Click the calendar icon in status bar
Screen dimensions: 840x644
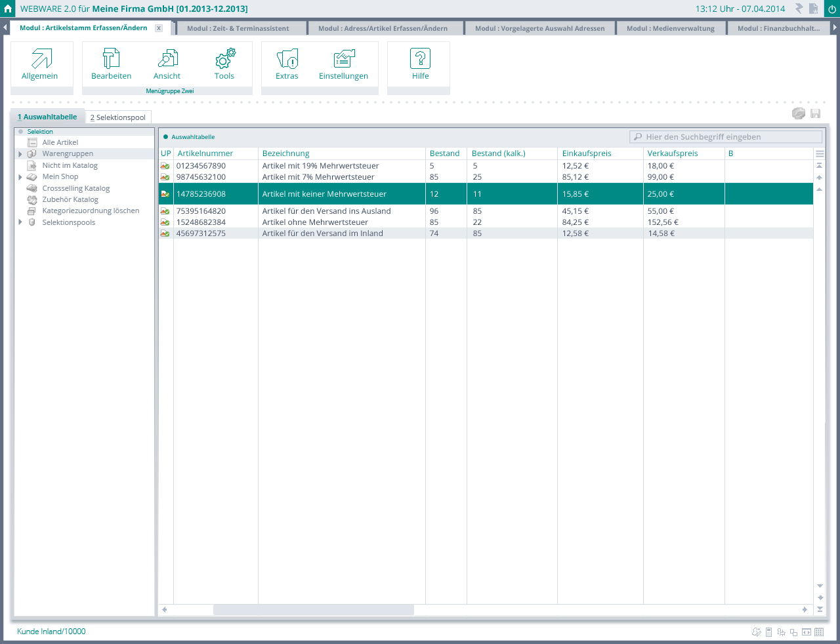point(818,632)
